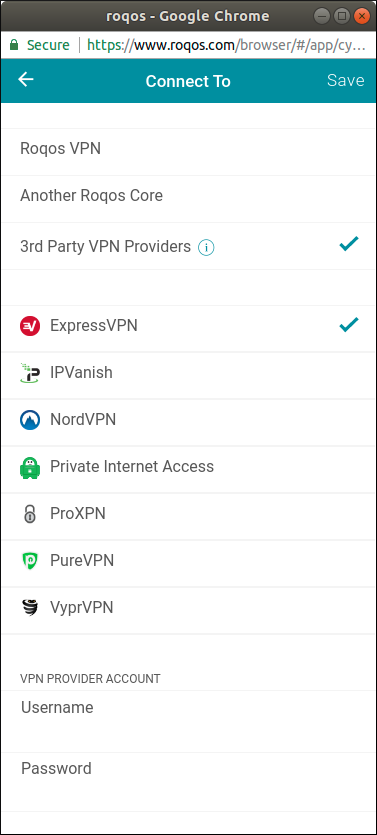Image resolution: width=377 pixels, height=835 pixels.
Task: Click the NordVPN mountain logo icon
Action: tap(30, 420)
